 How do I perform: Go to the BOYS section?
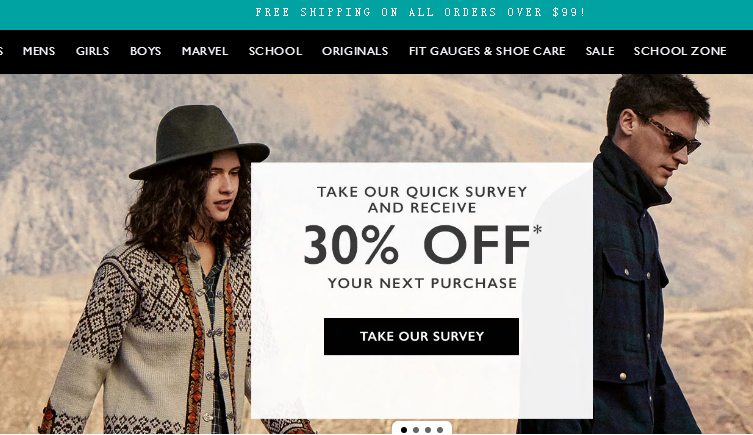coord(146,51)
